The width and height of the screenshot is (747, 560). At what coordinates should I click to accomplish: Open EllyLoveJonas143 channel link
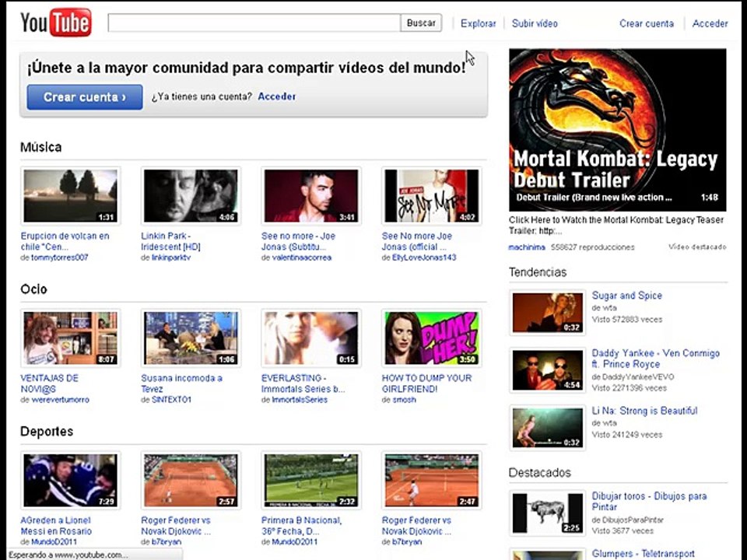424,257
